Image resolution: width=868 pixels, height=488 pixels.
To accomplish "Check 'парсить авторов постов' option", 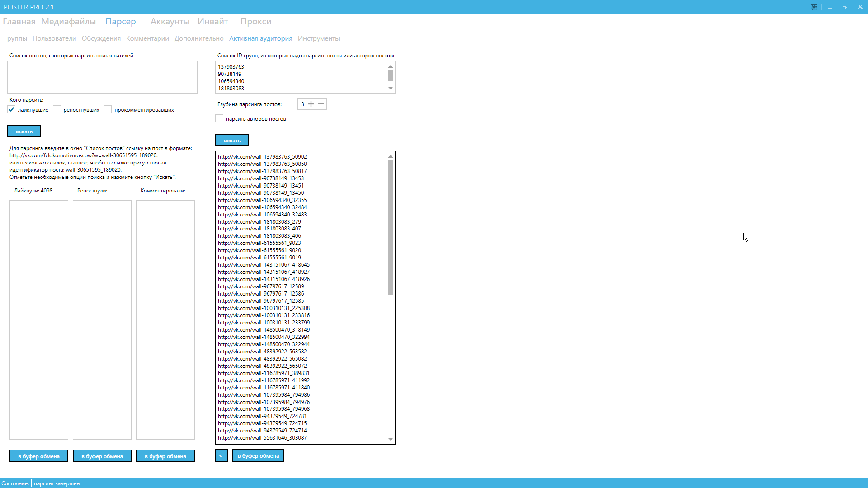I will pyautogui.click(x=219, y=119).
